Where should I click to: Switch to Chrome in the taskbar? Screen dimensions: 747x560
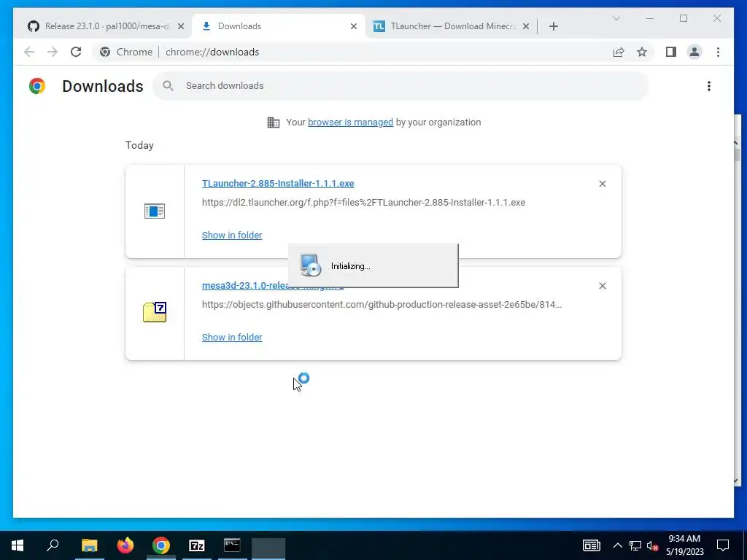161,545
